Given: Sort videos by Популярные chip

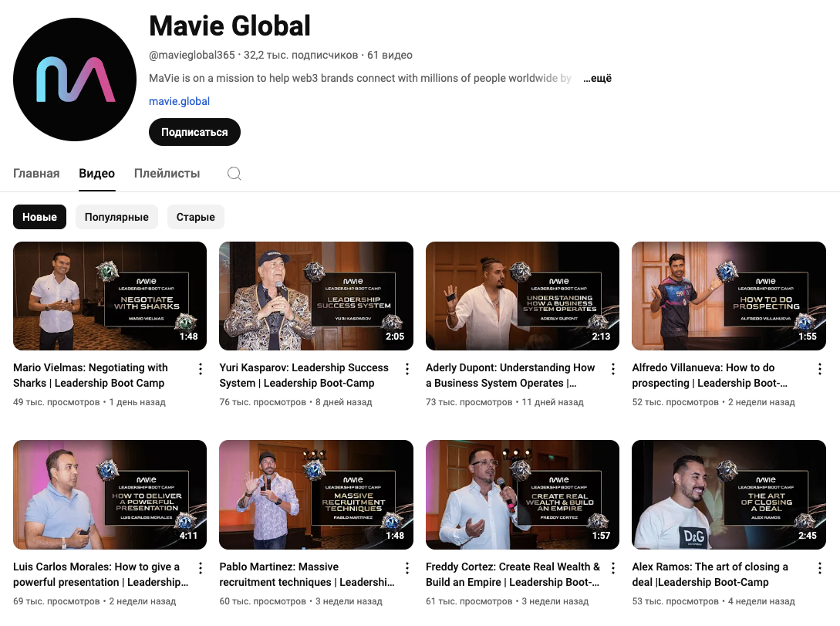Looking at the screenshot, I should tap(116, 217).
